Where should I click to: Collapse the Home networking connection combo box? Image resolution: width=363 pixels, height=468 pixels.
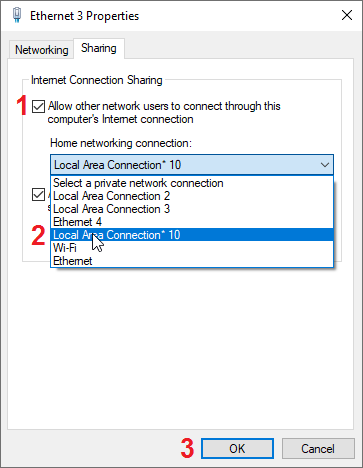tap(192, 164)
